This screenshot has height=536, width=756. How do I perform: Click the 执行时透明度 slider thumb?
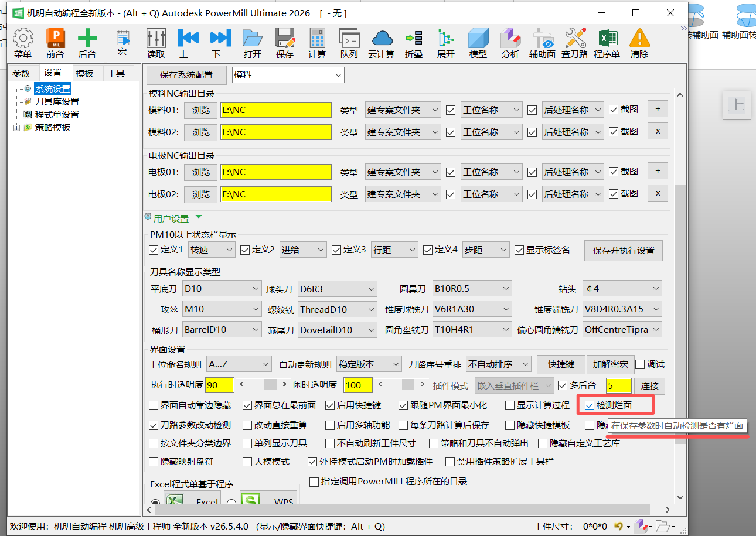pyautogui.click(x=270, y=385)
